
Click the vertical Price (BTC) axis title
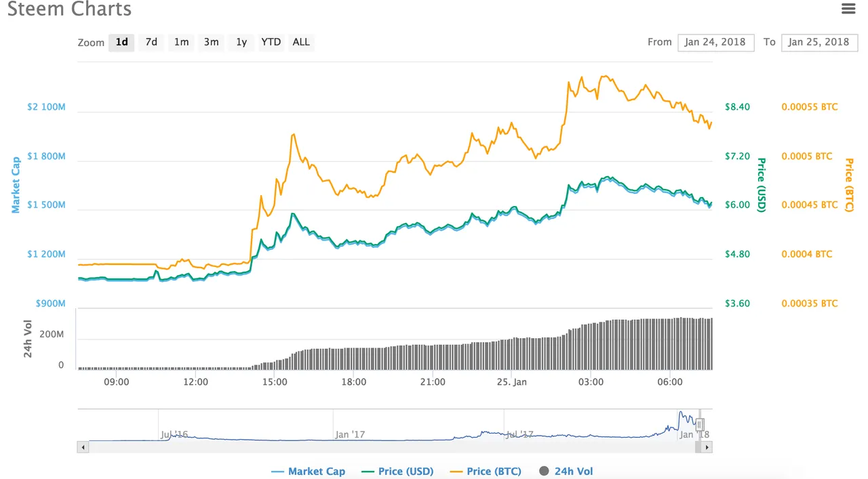[848, 185]
